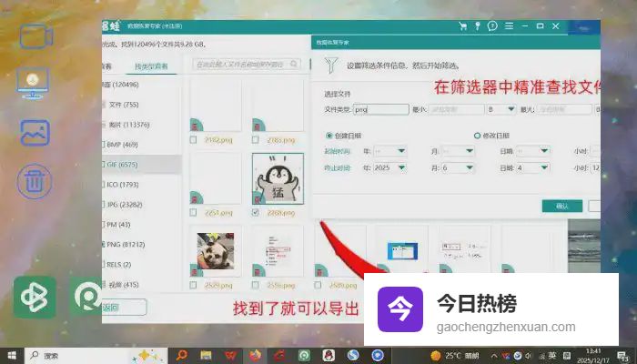Click the funnel filter icon in dialog
This screenshot has width=637, height=364.
pos(331,66)
